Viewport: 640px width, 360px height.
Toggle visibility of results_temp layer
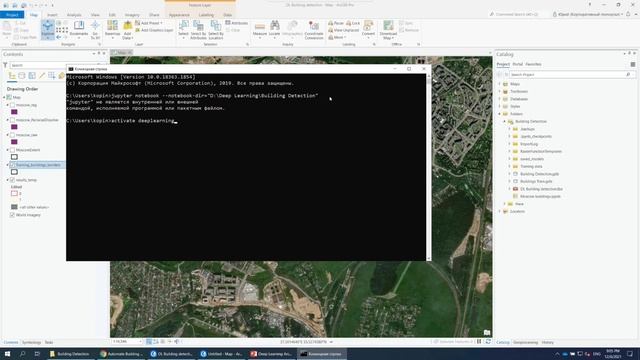click(12, 180)
